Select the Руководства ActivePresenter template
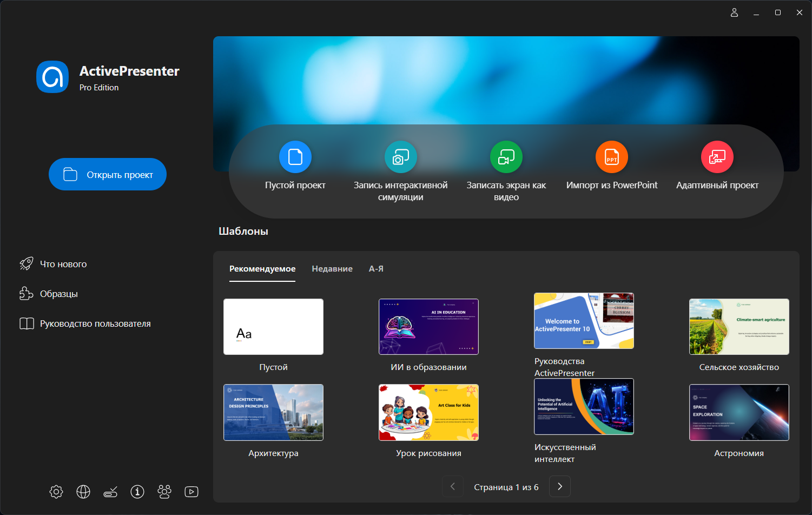 pos(584,321)
